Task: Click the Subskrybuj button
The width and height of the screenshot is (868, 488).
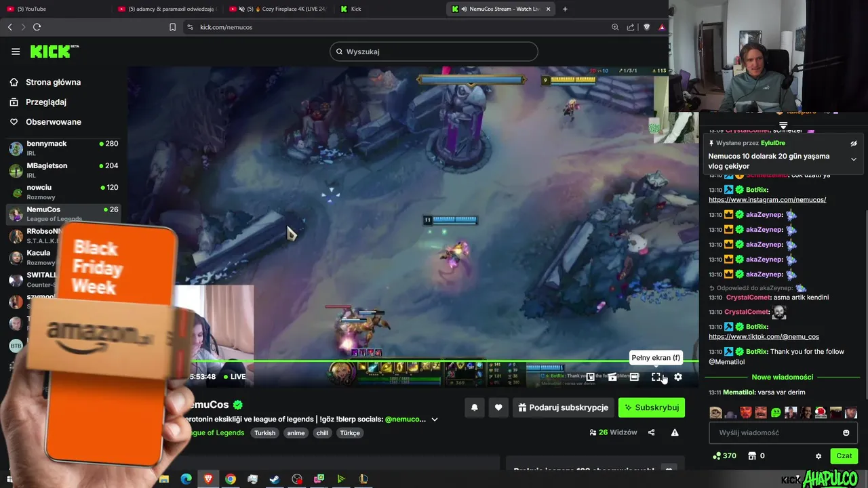Action: coord(652,407)
